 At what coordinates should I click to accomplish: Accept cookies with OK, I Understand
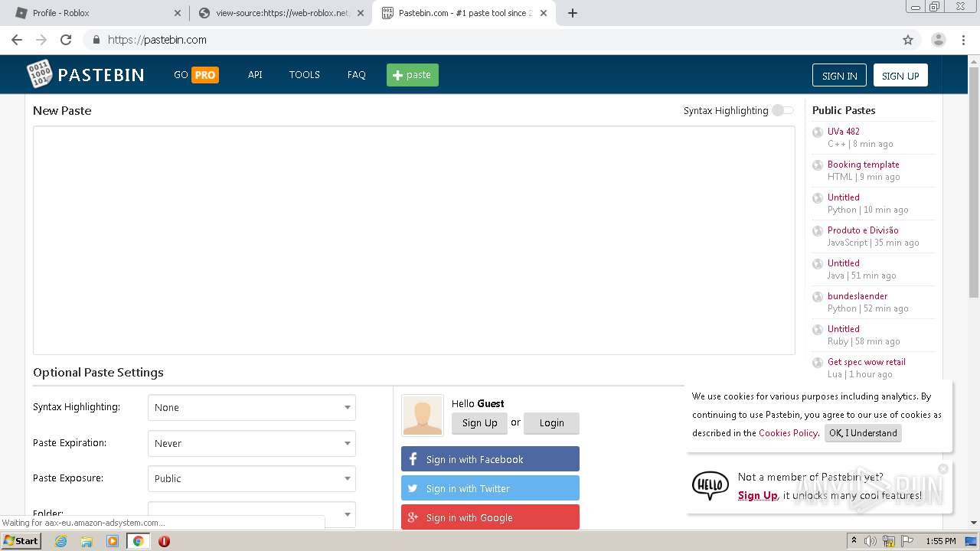863,433
